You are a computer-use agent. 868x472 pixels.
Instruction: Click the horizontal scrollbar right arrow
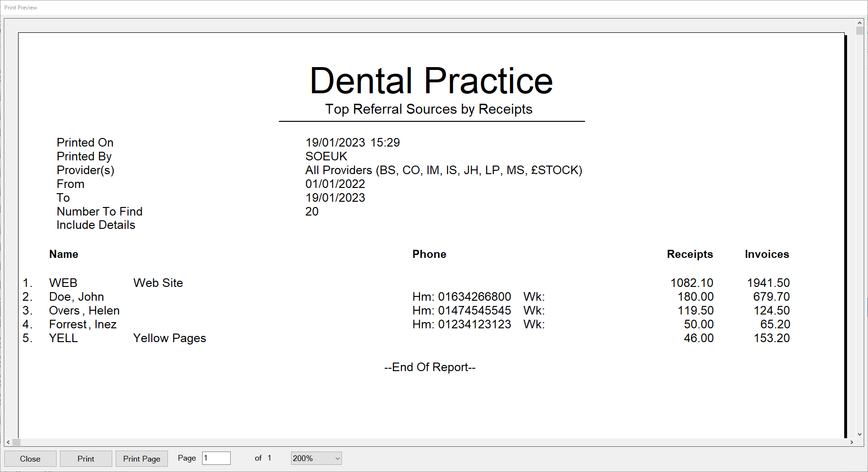pos(851,442)
